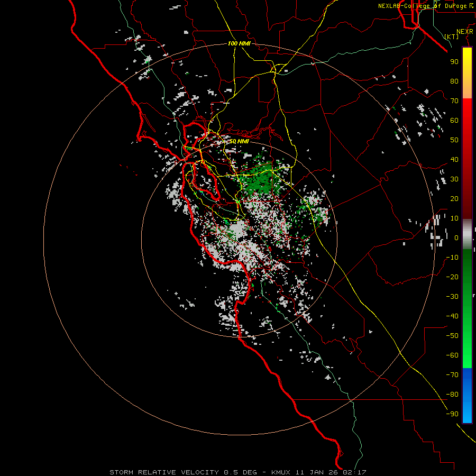This screenshot has width=476, height=476.
Task: Click the blue segment of the color bar
Action: tap(467, 396)
